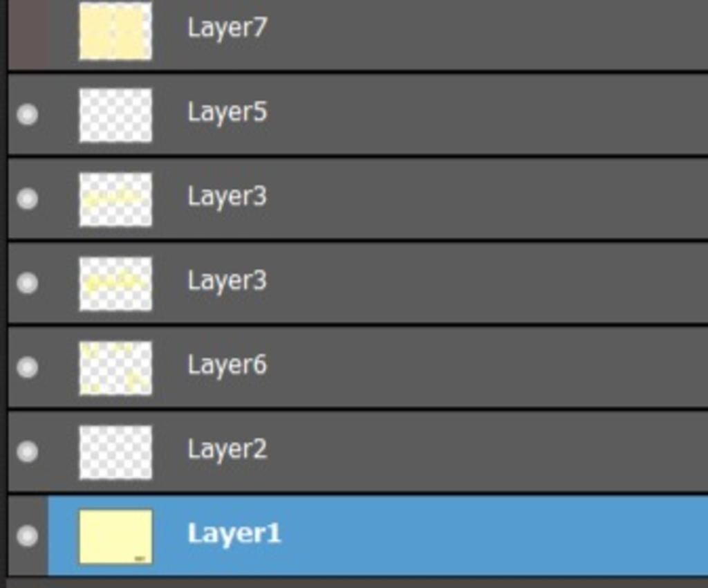Click the empty Layer2 thumbnail
The image size is (708, 588).
coord(115,452)
